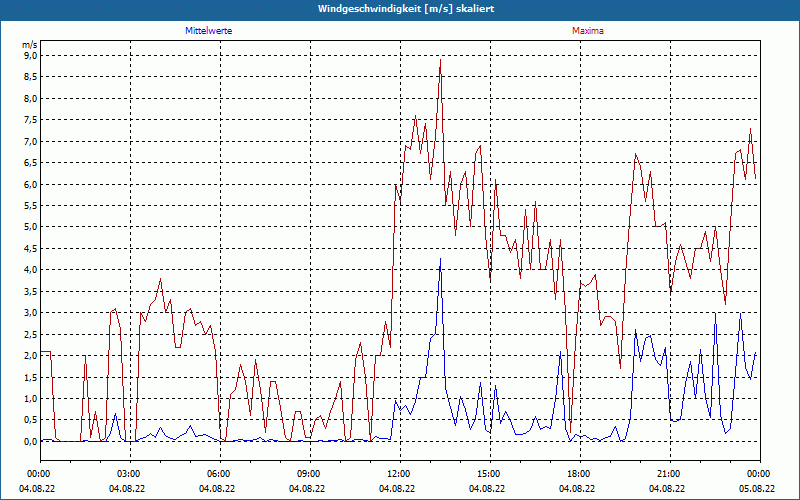Click the y-axis value '4,0'
This screenshot has height=500, width=800.
31,269
